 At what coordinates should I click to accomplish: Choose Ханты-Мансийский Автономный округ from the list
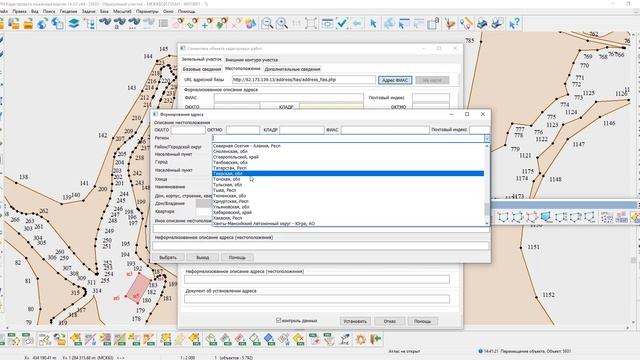348,223
